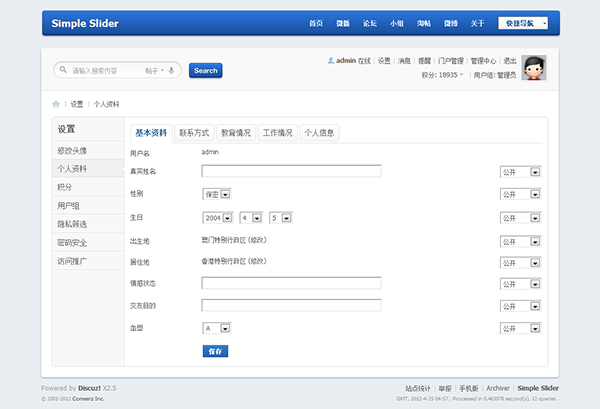The width and height of the screenshot is (600, 409).
Task: Open 小组 in the top navigation
Action: point(397,23)
